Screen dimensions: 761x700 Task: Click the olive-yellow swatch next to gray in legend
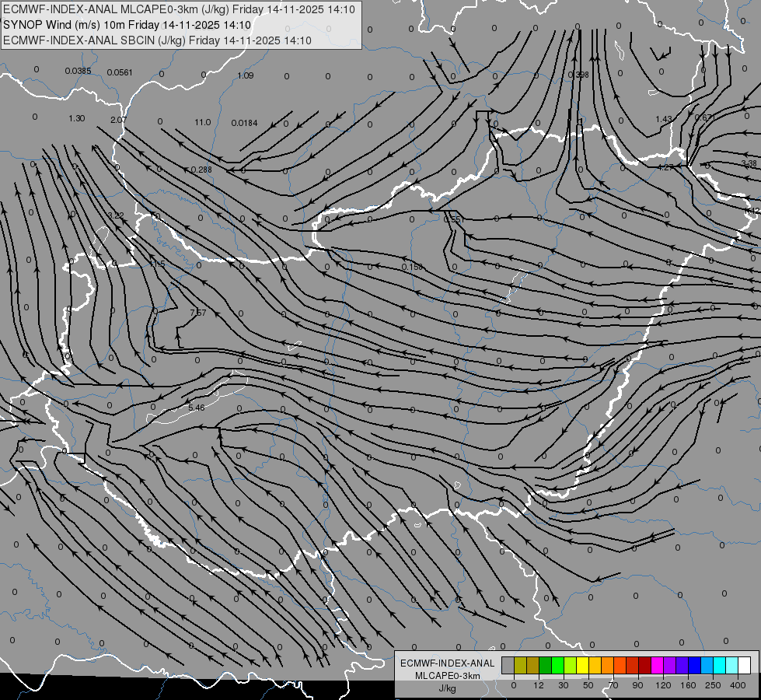pos(520,665)
